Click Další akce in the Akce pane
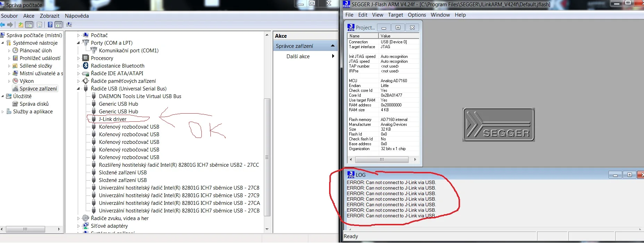The height and width of the screenshot is (244, 644). click(298, 56)
